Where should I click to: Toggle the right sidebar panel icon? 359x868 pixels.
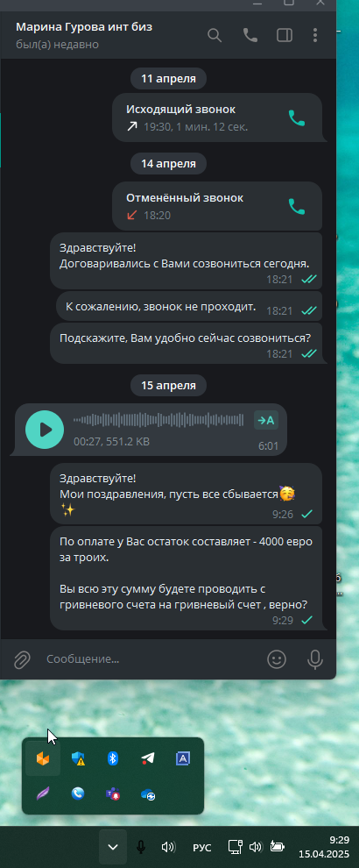click(285, 35)
